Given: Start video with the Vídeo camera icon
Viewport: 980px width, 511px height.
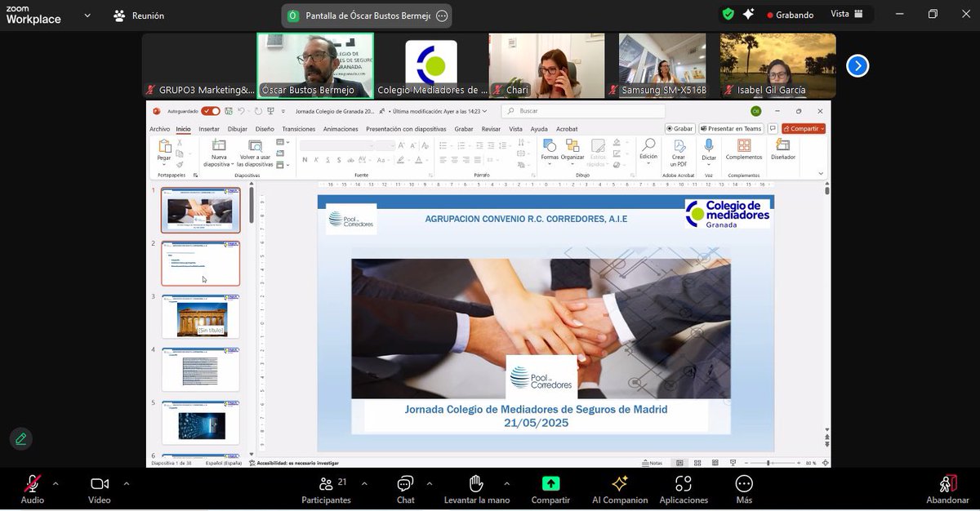Looking at the screenshot, I should tap(100, 483).
